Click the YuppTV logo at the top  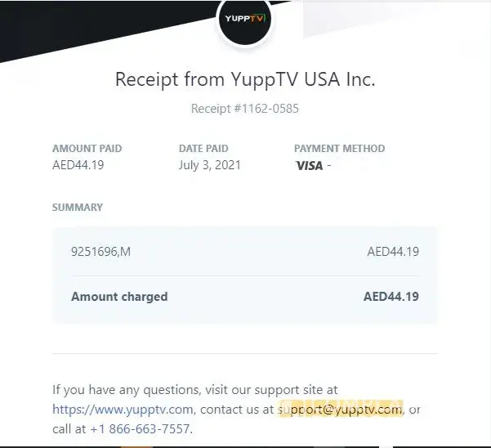[245, 19]
